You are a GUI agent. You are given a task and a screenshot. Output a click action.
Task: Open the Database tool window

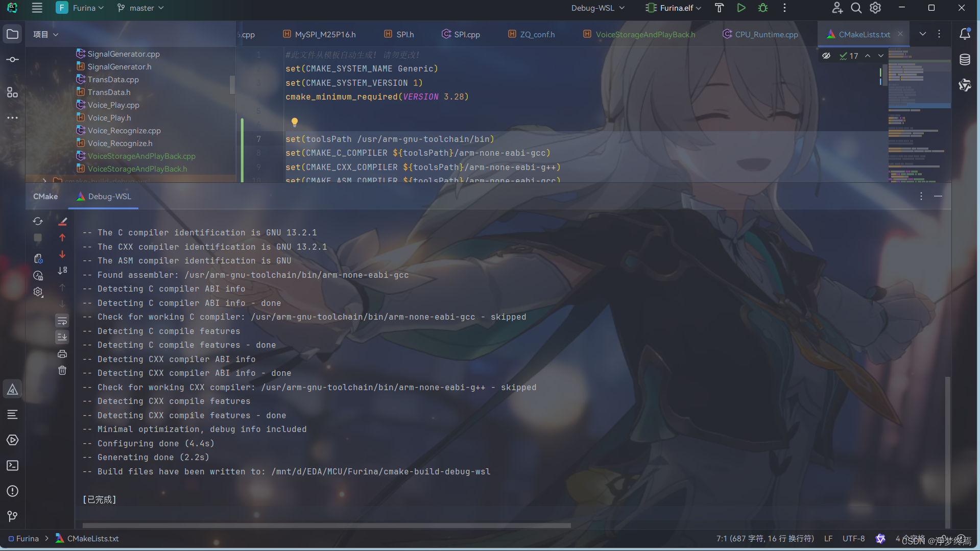pyautogui.click(x=965, y=60)
